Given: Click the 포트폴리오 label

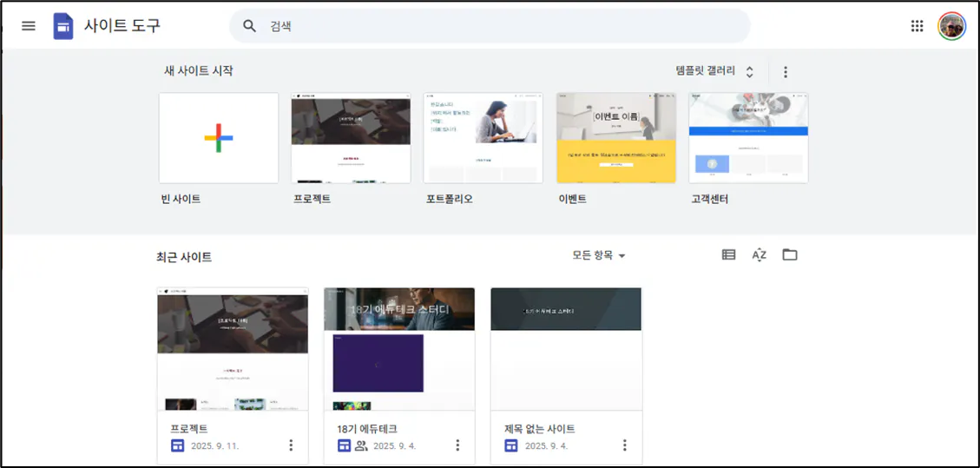Looking at the screenshot, I should click(448, 200).
